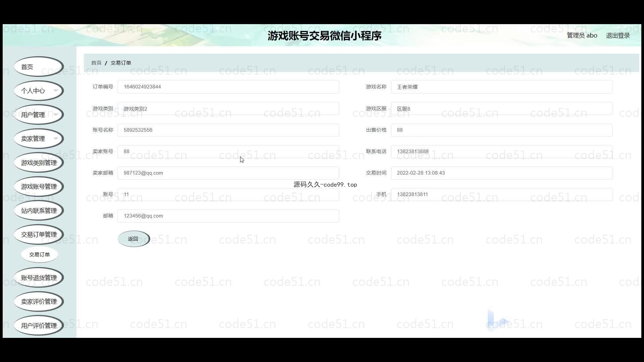Click the 交易订单 breadcrumb text
Viewport: 644px width, 362px height.
[121, 63]
